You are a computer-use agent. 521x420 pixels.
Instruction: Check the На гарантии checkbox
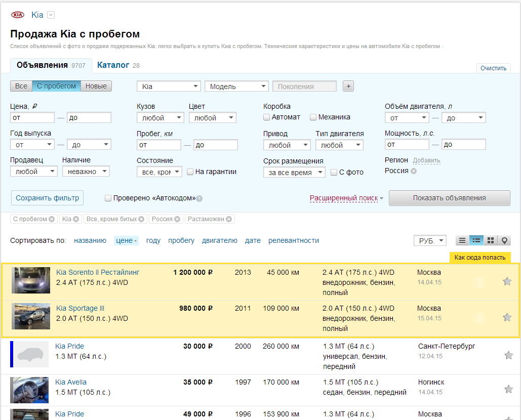coord(190,172)
